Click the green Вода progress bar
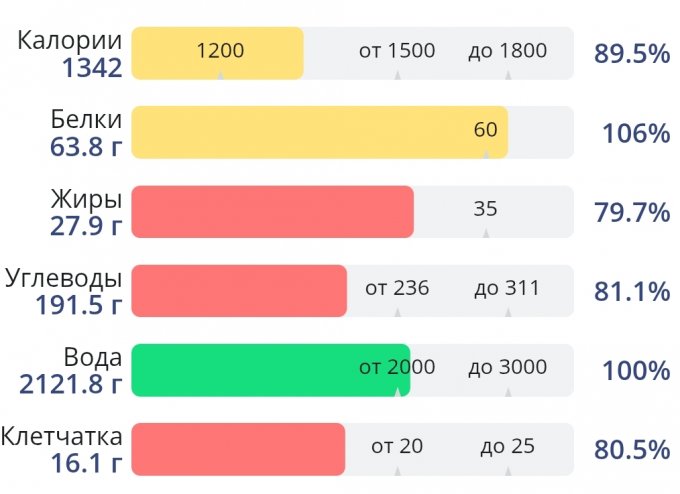 [270, 369]
